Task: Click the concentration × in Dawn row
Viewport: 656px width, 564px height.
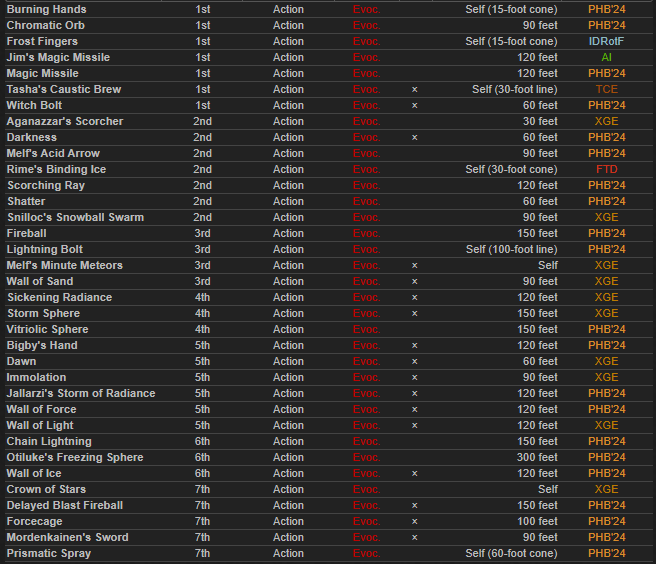Action: coord(415,361)
